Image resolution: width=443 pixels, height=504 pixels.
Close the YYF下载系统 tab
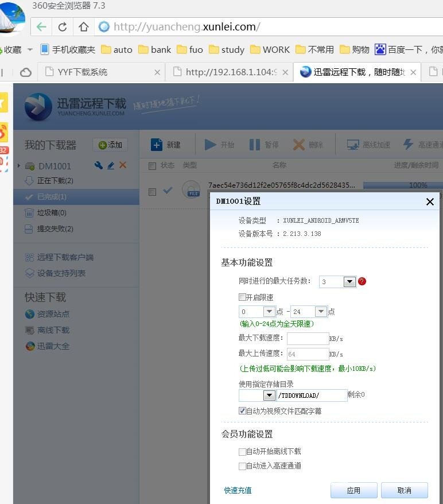click(157, 72)
